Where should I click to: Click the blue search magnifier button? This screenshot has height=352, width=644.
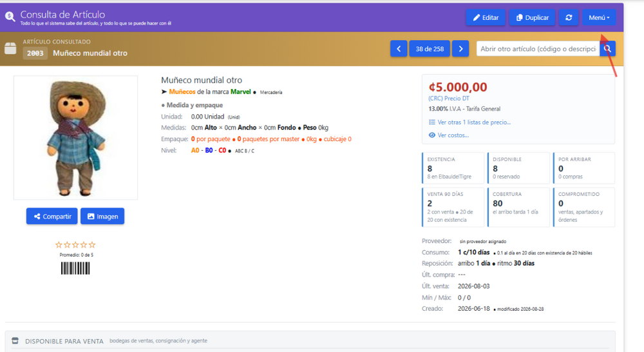click(607, 49)
